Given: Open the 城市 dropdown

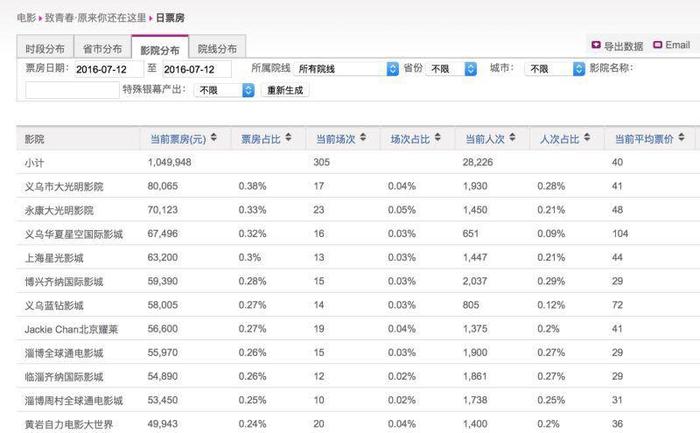Looking at the screenshot, I should pyautogui.click(x=555, y=69).
